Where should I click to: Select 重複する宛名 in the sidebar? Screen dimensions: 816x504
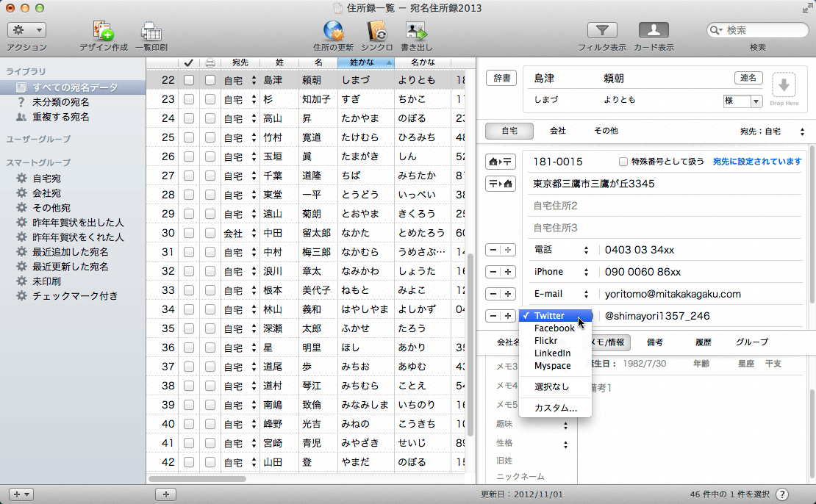point(61,117)
